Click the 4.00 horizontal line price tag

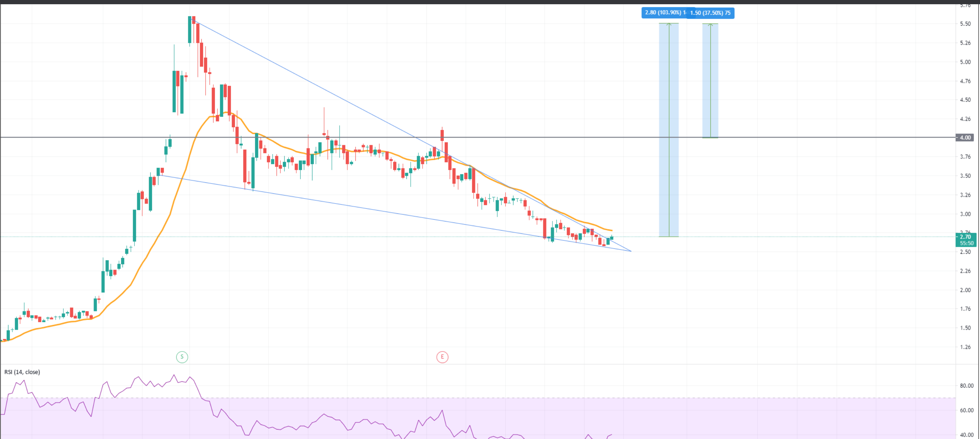(965, 137)
